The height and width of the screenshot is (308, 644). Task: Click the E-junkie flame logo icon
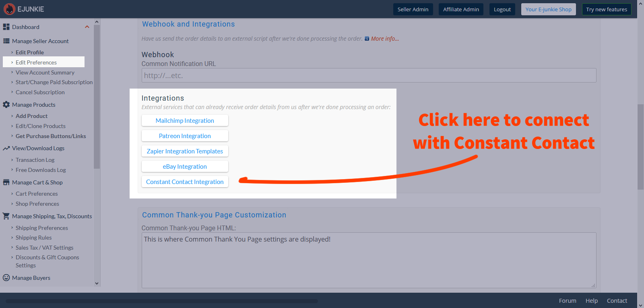click(x=9, y=9)
